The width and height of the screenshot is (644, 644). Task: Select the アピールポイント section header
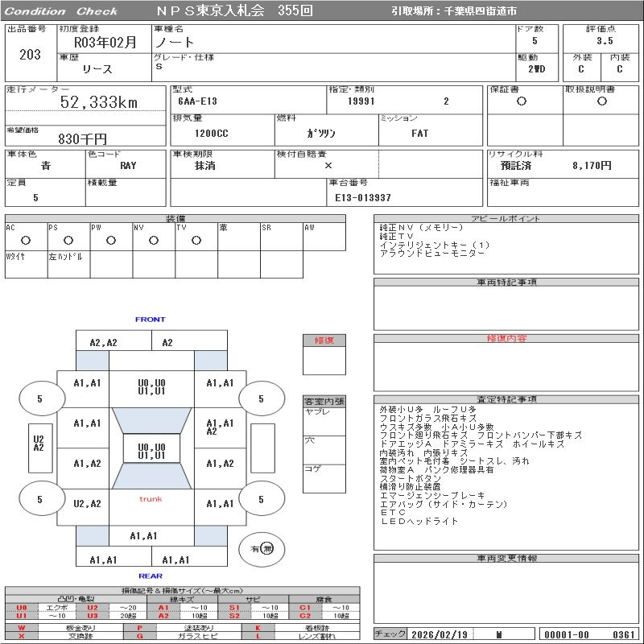pyautogui.click(x=506, y=219)
